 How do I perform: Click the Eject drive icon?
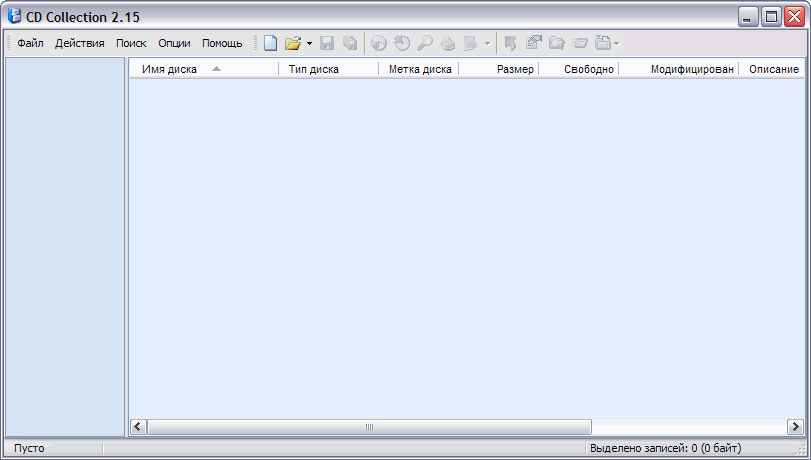tap(603, 43)
